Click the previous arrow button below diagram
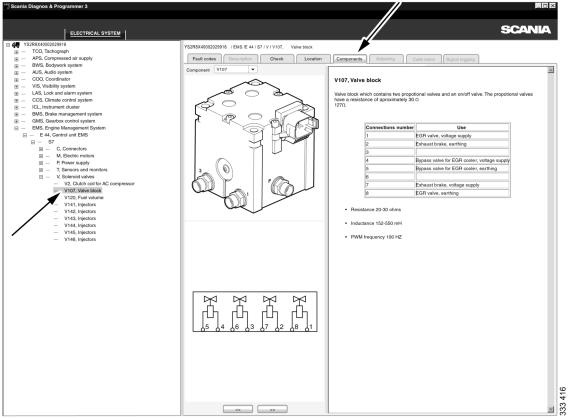Image resolution: width=568 pixels, height=418 pixels. pyautogui.click(x=238, y=409)
